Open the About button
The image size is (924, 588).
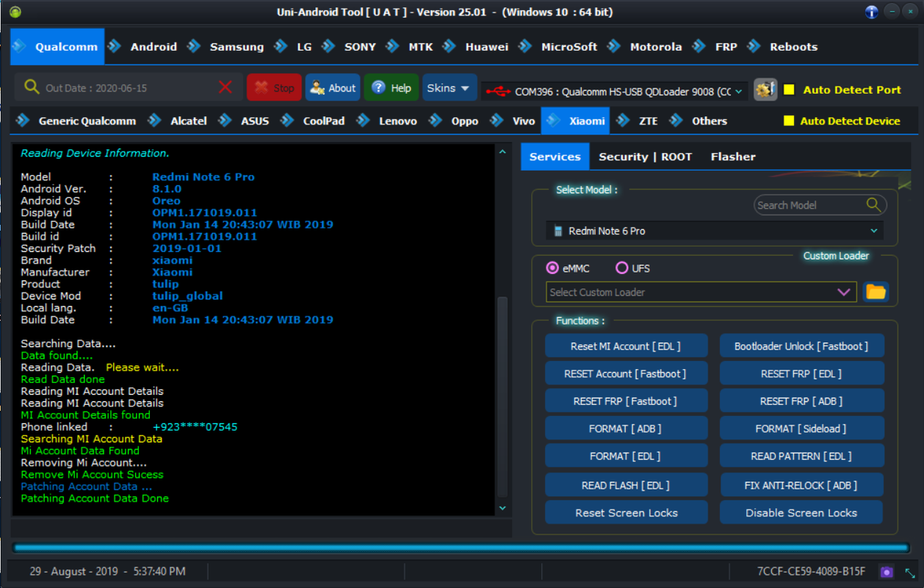pos(333,87)
